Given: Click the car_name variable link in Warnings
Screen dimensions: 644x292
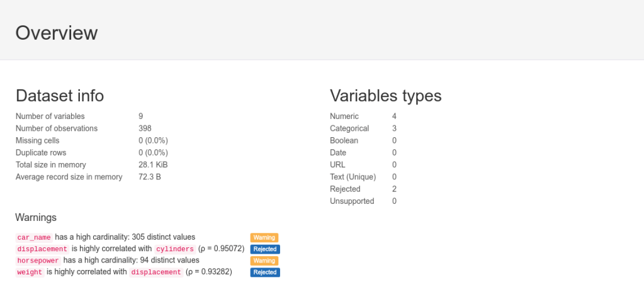Looking at the screenshot, I should [x=34, y=237].
